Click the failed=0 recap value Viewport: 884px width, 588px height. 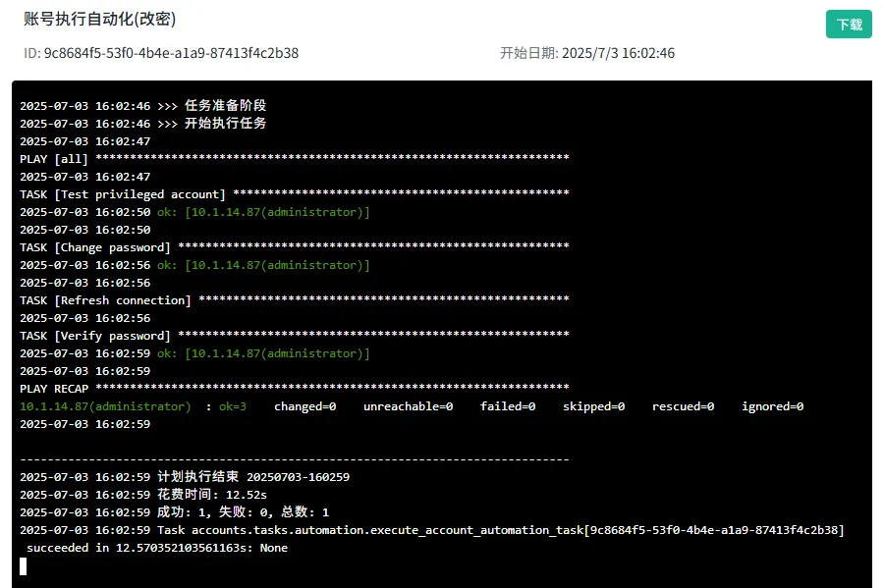coord(508,406)
